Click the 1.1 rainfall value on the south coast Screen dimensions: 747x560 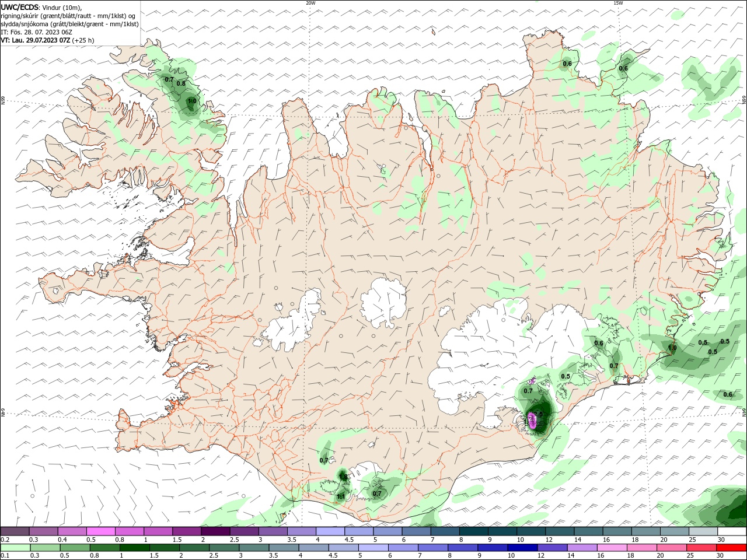click(341, 497)
